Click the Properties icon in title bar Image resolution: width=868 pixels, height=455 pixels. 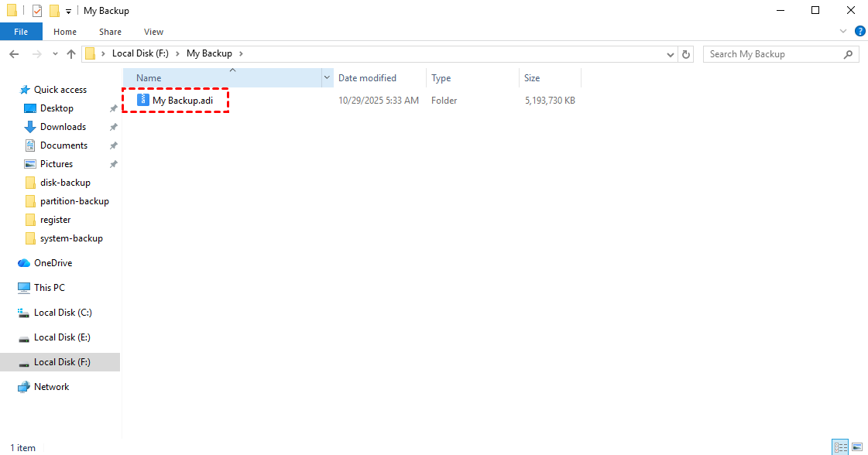point(36,11)
